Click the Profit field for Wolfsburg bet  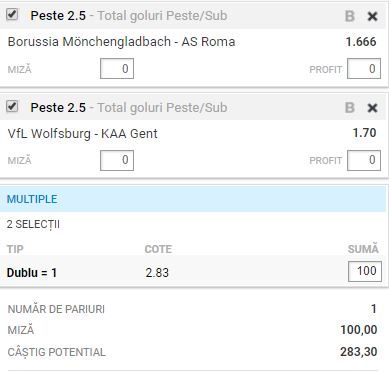(364, 160)
